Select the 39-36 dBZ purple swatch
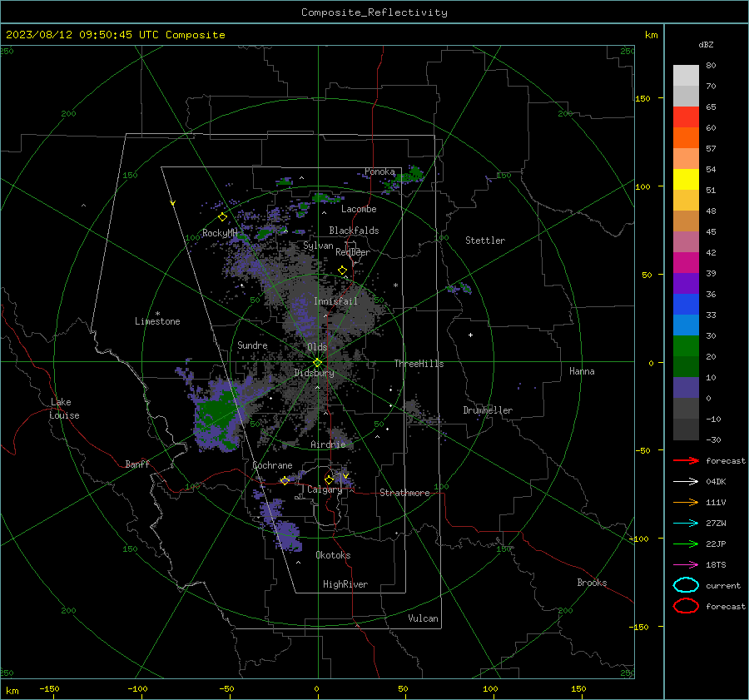Image resolution: width=749 pixels, height=700 pixels. coord(686,283)
